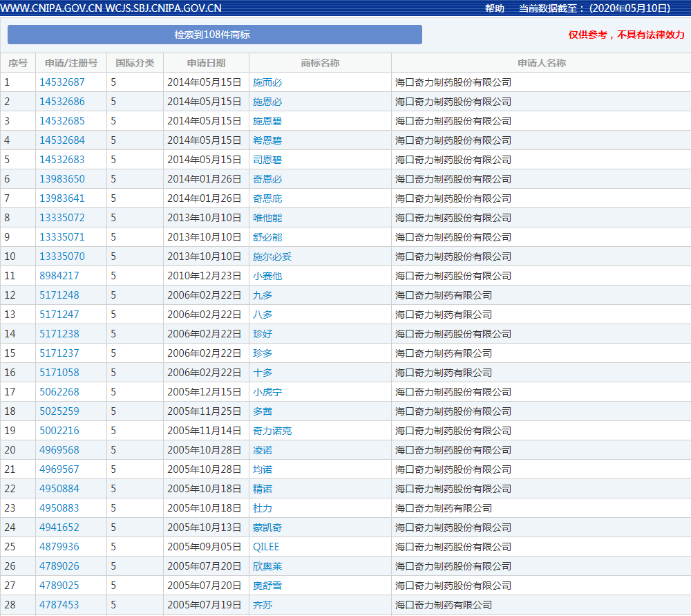Screen dimensions: 691x616
Task: Open the 帮助 help link
Action: point(494,8)
